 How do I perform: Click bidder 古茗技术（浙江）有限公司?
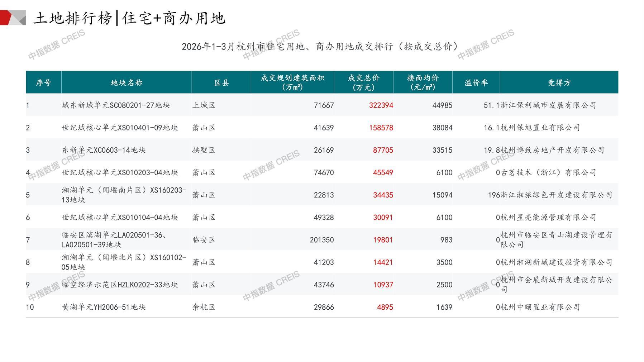pyautogui.click(x=548, y=173)
